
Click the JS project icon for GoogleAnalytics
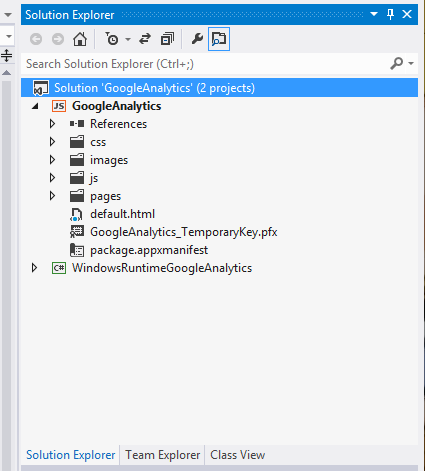[59, 106]
